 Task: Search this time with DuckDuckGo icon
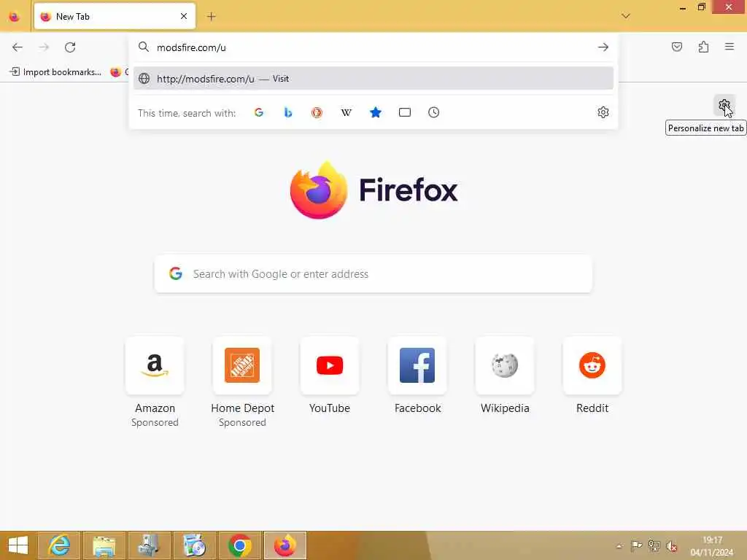(317, 112)
